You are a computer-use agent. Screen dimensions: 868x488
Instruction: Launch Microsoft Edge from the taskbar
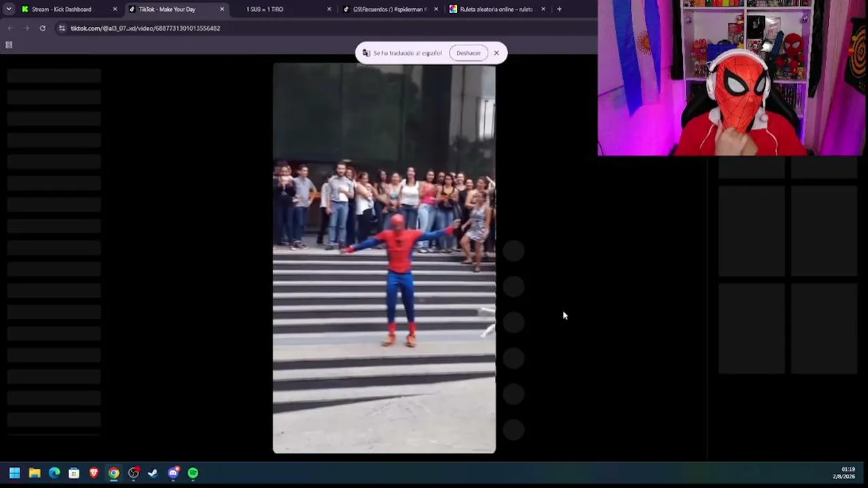(x=54, y=473)
